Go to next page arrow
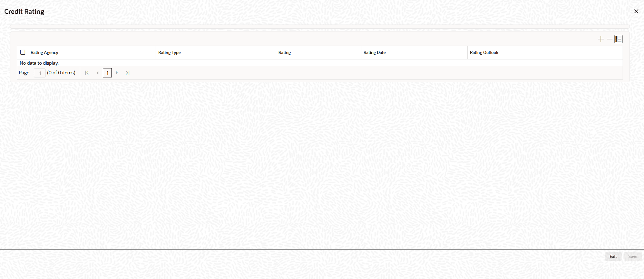644x279 pixels. pyautogui.click(x=117, y=73)
